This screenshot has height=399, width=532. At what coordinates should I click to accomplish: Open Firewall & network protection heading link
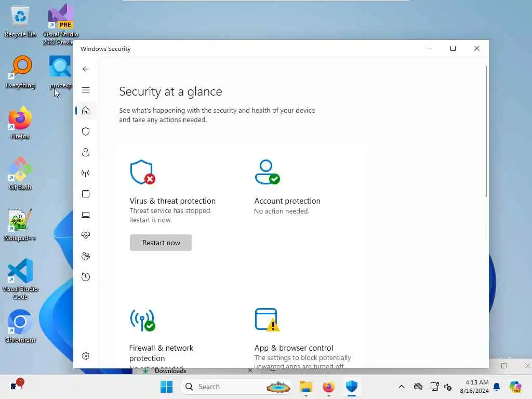pos(161,353)
